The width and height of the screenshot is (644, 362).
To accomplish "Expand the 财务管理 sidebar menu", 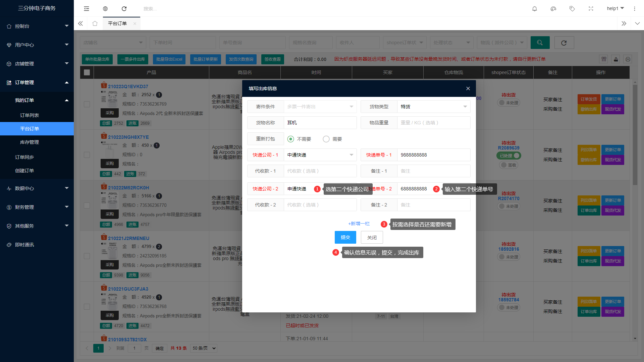I will coord(37,207).
